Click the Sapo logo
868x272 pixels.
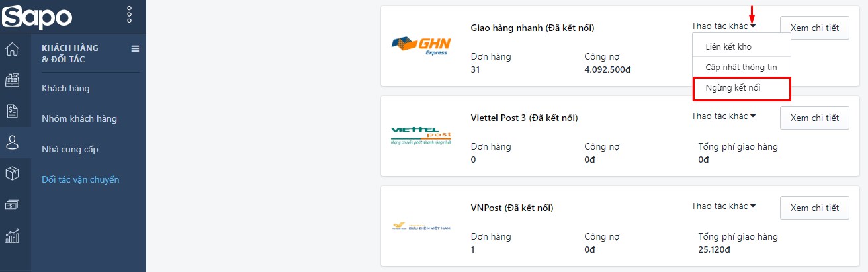[x=36, y=16]
